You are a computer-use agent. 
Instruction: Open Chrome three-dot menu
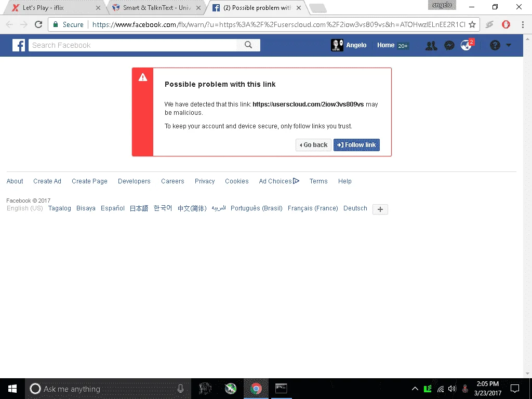pos(523,24)
